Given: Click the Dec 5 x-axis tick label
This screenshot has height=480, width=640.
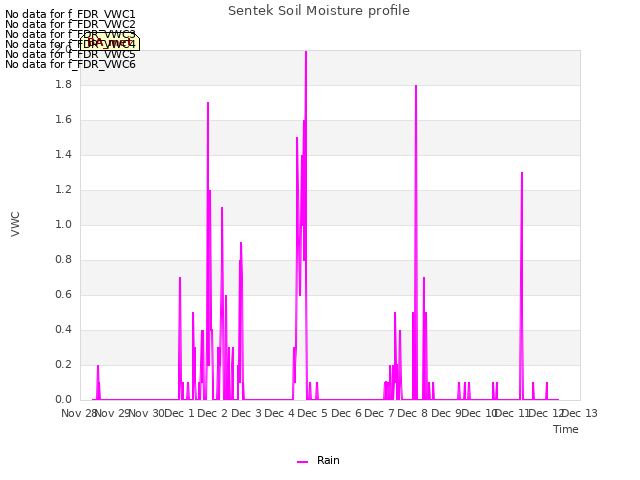Looking at the screenshot, I should (x=313, y=413).
